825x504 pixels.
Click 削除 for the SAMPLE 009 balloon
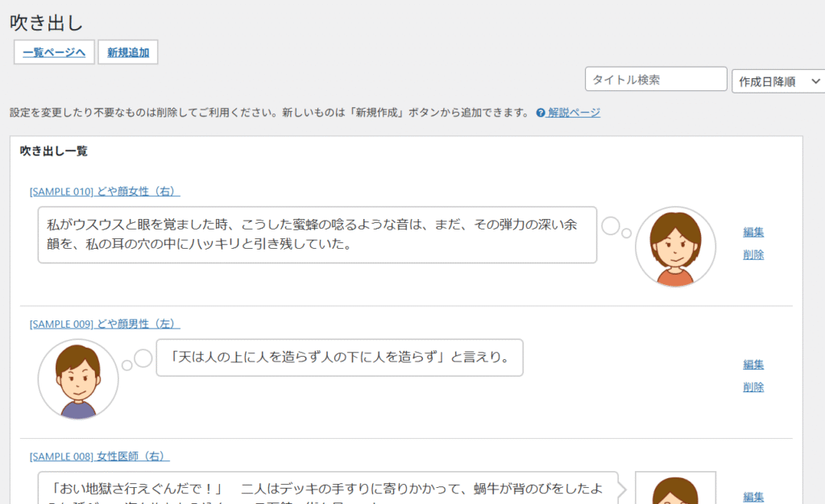753,386
